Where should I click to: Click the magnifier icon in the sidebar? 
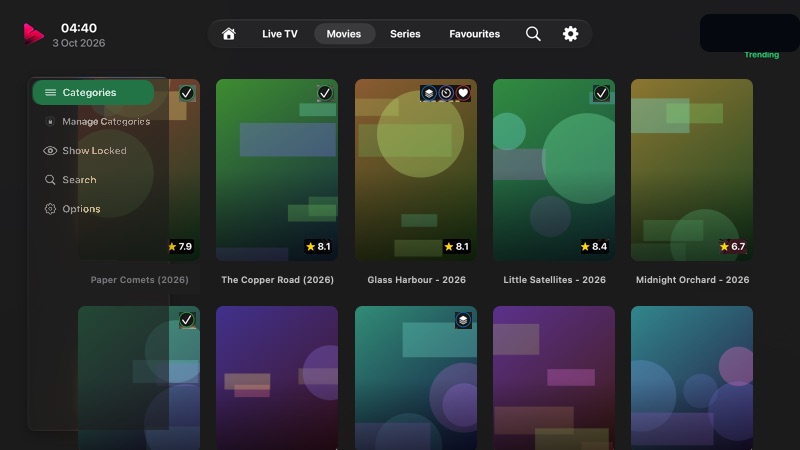point(50,180)
